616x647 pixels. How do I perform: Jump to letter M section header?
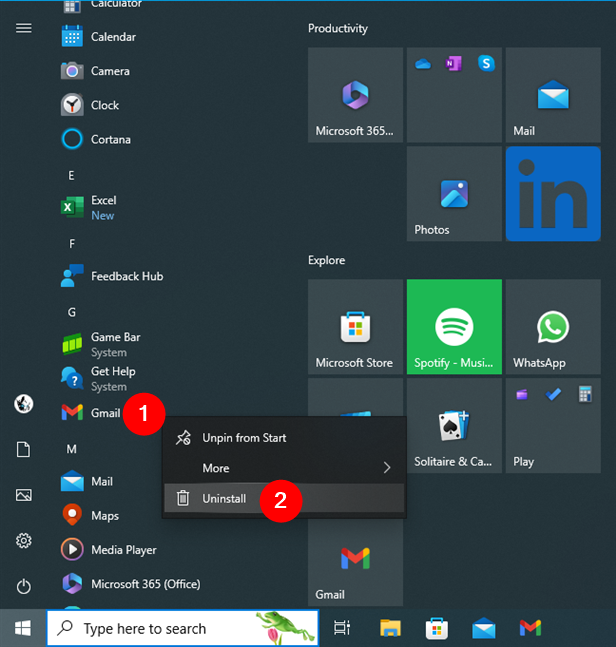(x=71, y=449)
